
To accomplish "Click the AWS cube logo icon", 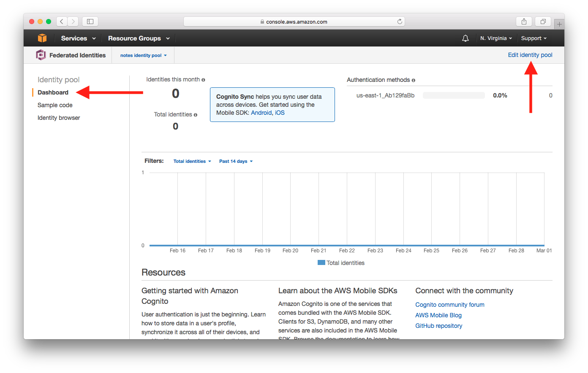I will (42, 38).
